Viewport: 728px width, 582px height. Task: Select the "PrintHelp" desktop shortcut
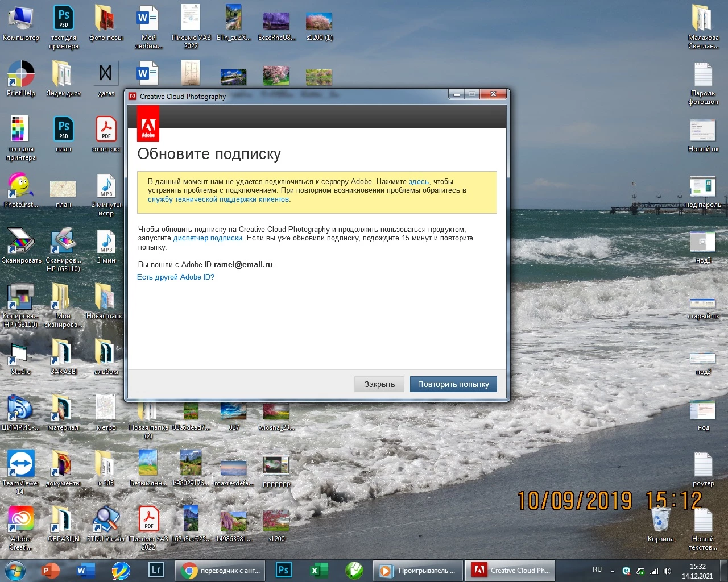coord(21,78)
